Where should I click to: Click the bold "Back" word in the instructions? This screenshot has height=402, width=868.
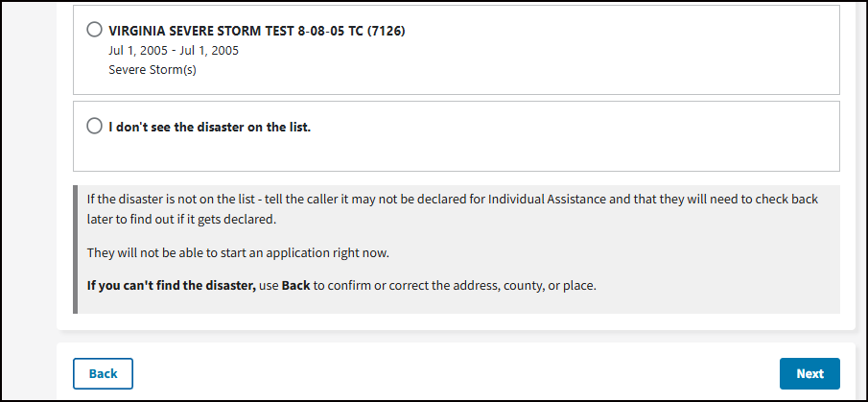(296, 286)
